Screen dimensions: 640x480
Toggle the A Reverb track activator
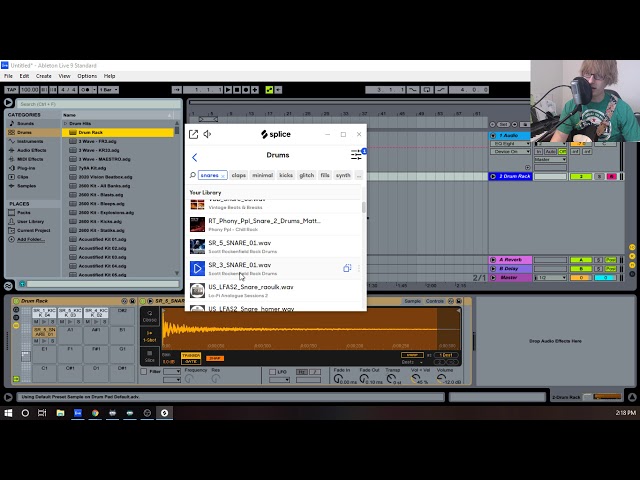pyautogui.click(x=581, y=260)
